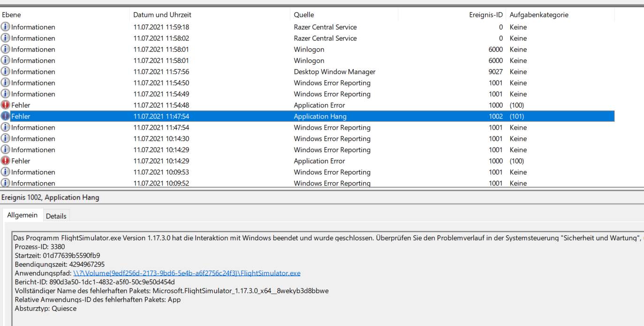Click the error icon of the 10:14:29 Application Error
644x326 pixels.
(5, 161)
